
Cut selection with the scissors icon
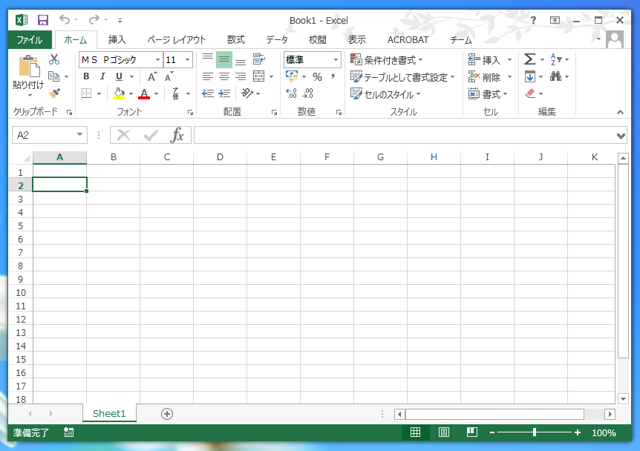(x=54, y=60)
